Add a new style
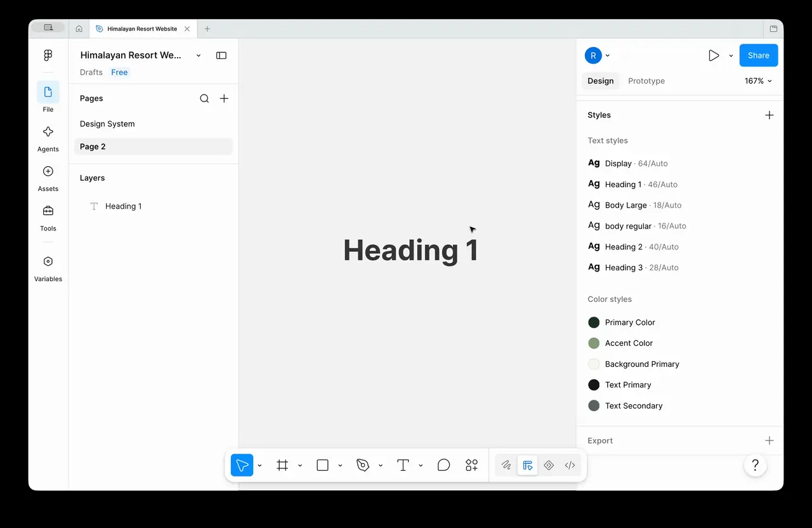This screenshot has width=812, height=528. [x=769, y=115]
